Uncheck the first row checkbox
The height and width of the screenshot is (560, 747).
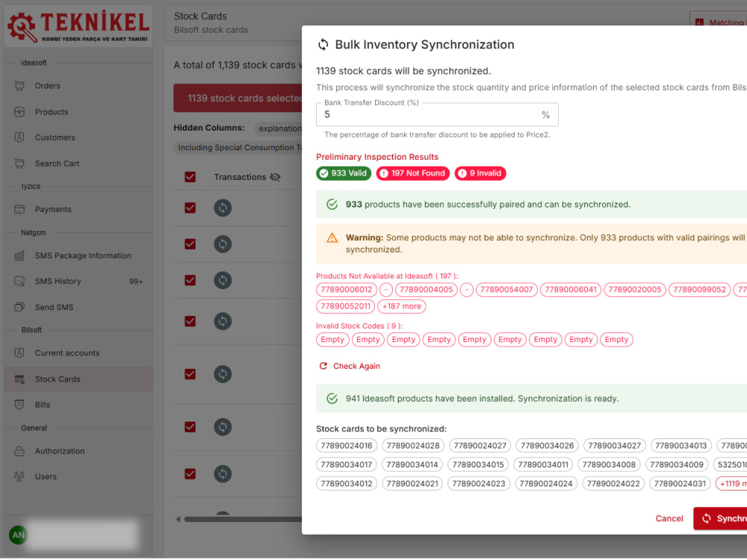pyautogui.click(x=190, y=208)
